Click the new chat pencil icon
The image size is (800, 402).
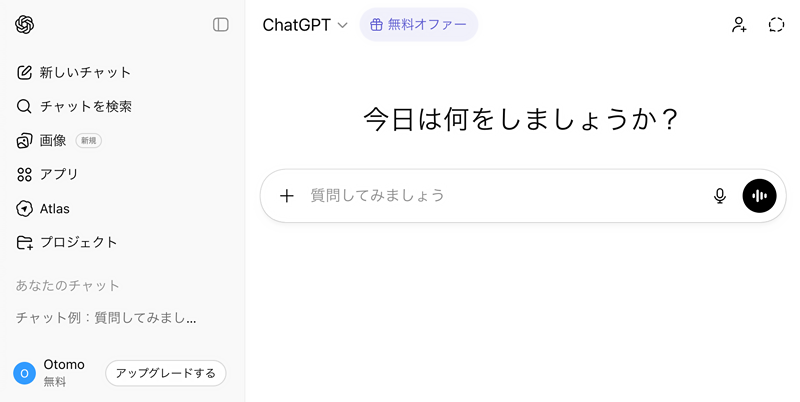[25, 72]
